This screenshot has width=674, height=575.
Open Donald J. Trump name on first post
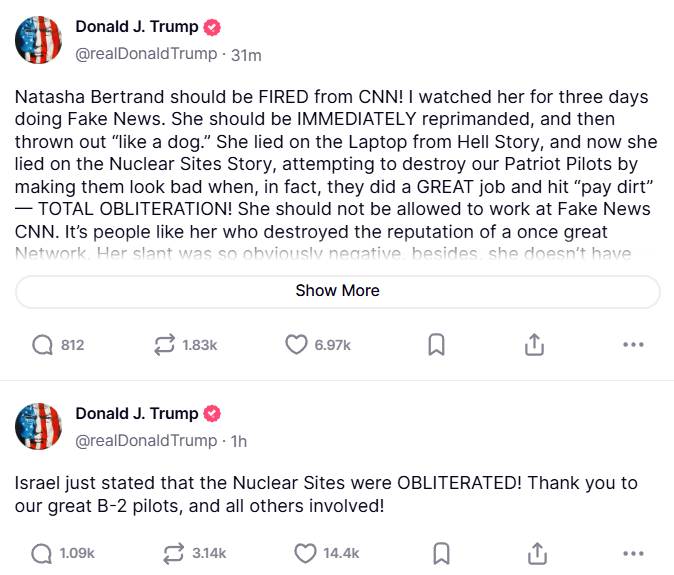click(x=137, y=27)
